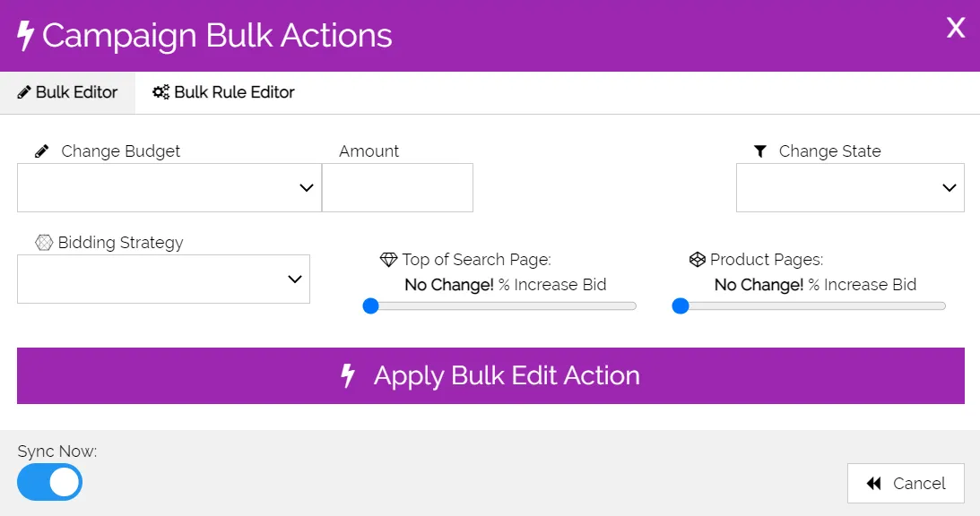Close dialog with the X button
The image size is (980, 516).
coord(956,28)
